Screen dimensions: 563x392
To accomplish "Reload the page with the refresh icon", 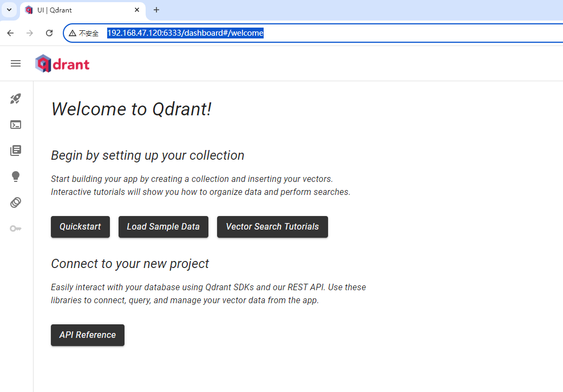I will point(49,33).
